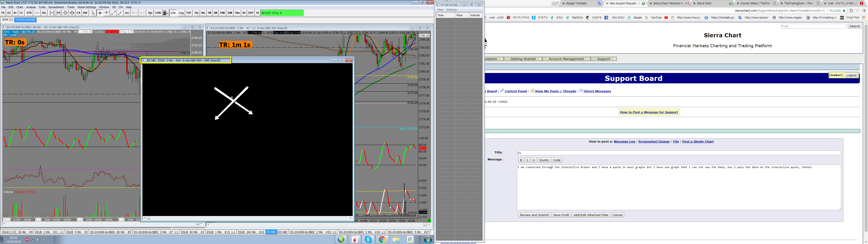Click the Title input field
Screen dimensions: 868x244
(x=679, y=153)
